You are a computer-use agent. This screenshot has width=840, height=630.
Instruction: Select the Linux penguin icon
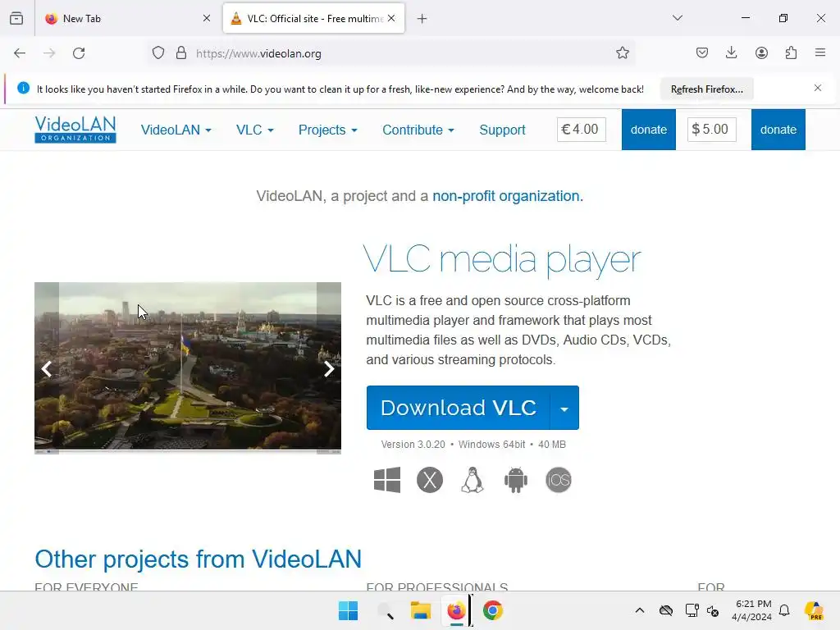coord(472,479)
